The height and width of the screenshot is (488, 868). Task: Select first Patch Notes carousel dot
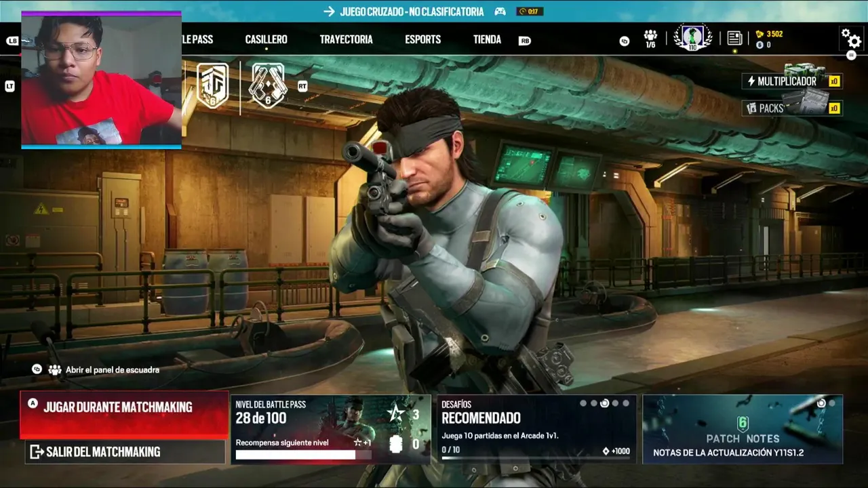[x=821, y=403]
